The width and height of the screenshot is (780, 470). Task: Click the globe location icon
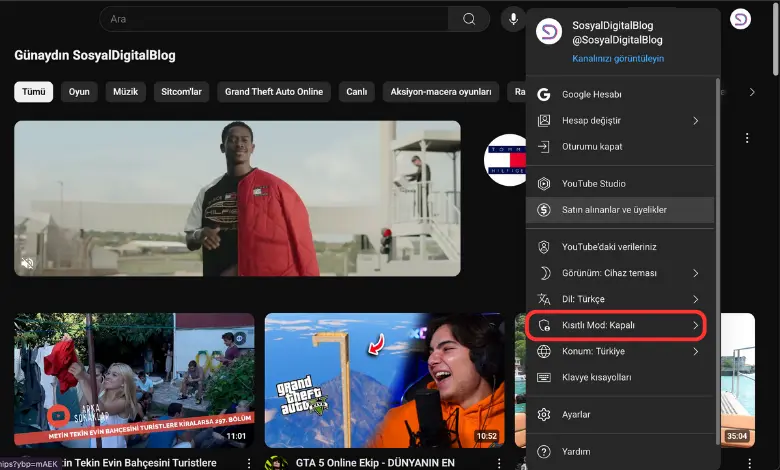pyautogui.click(x=544, y=351)
